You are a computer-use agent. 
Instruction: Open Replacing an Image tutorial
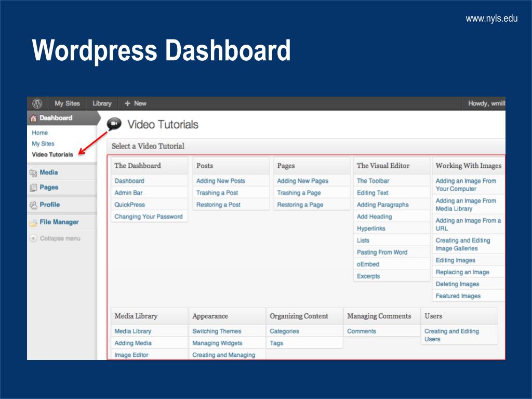462,272
